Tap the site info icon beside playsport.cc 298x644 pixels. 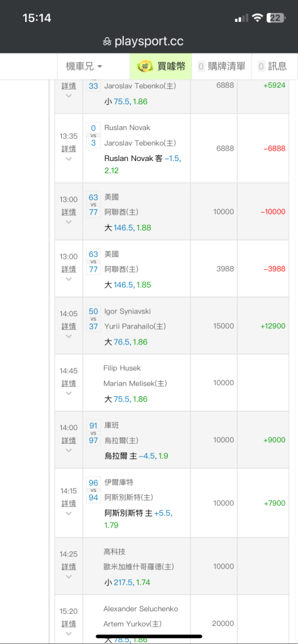(107, 41)
